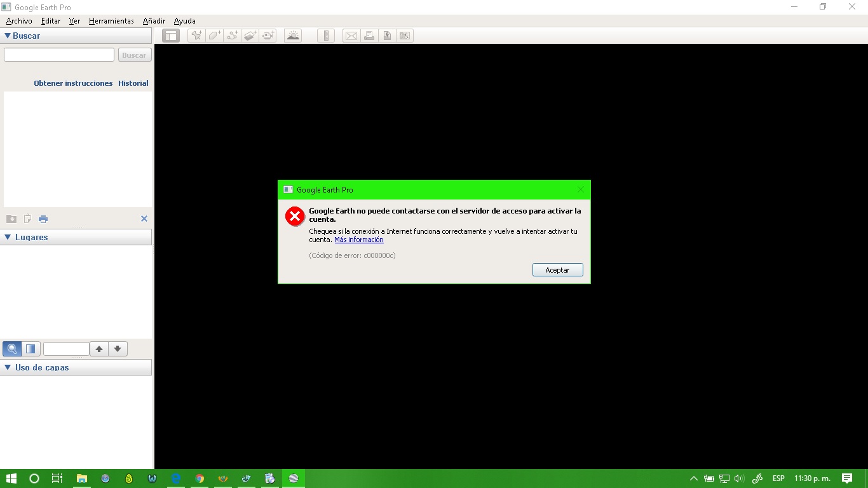Open the Editar menu

tap(51, 21)
